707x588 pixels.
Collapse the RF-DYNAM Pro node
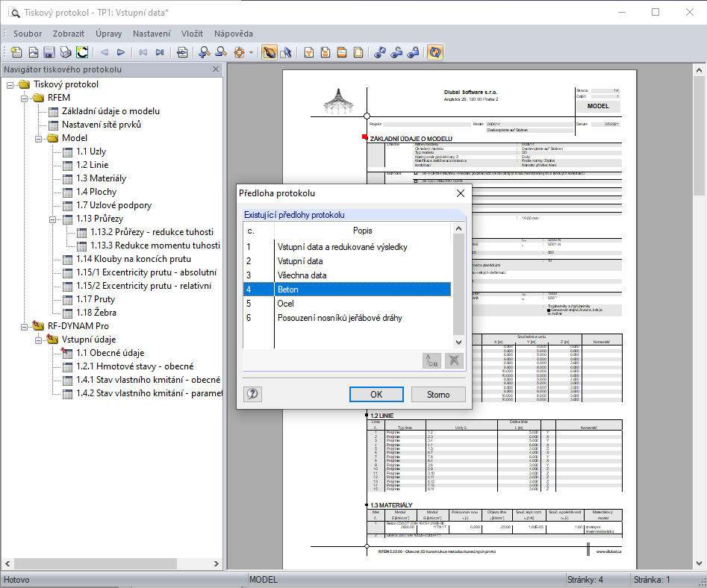pyautogui.click(x=25, y=327)
